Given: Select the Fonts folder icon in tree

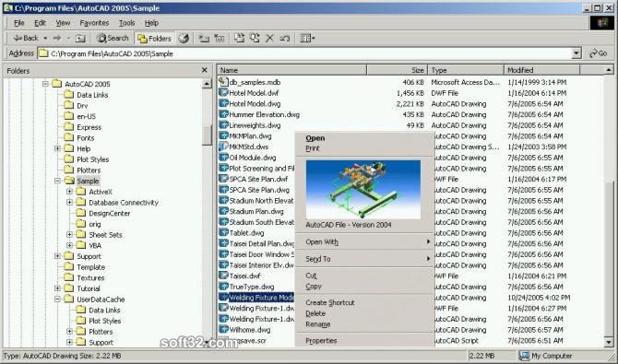Looking at the screenshot, I should point(69,137).
